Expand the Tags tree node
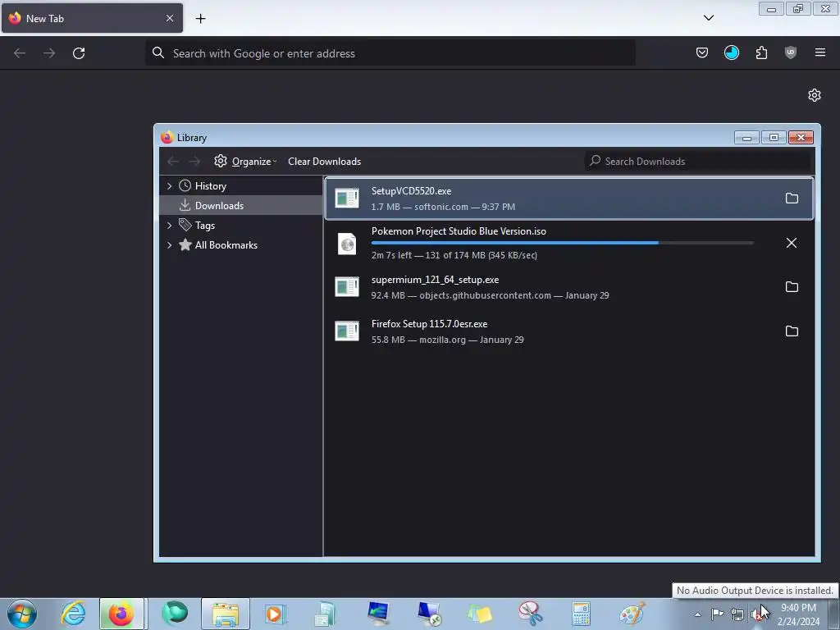Screen dimensions: 840x630 pyautogui.click(x=169, y=226)
